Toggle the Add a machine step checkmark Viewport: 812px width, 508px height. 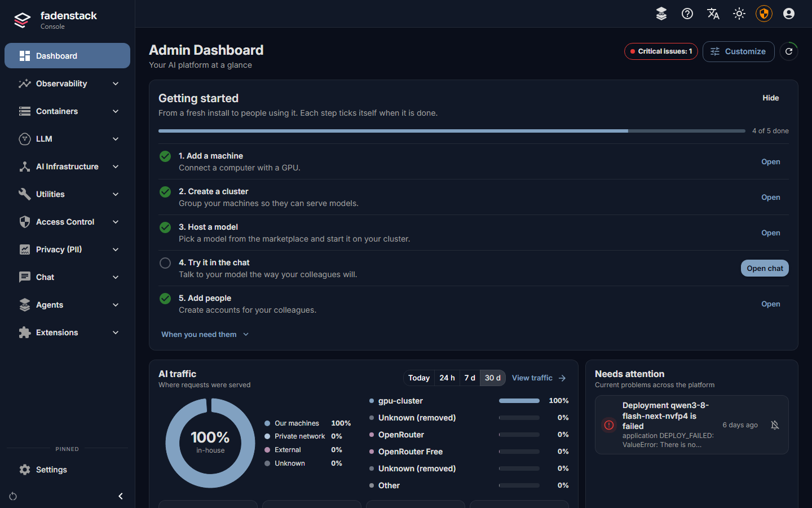[165, 156]
